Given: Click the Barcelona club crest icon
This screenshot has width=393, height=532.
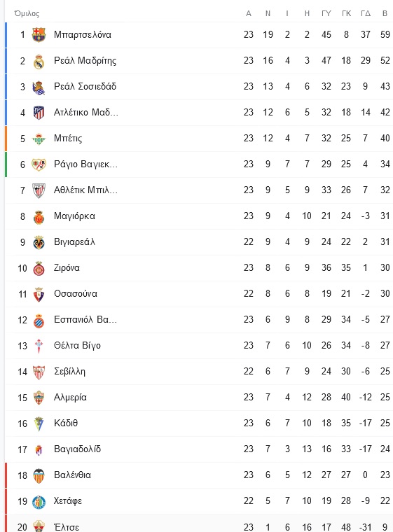Looking at the screenshot, I should [x=39, y=34].
